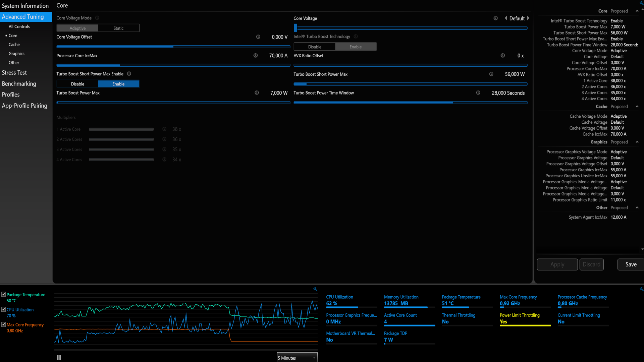Click info icon beside Processor Core IccMax
The width and height of the screenshot is (644, 362).
[255, 56]
